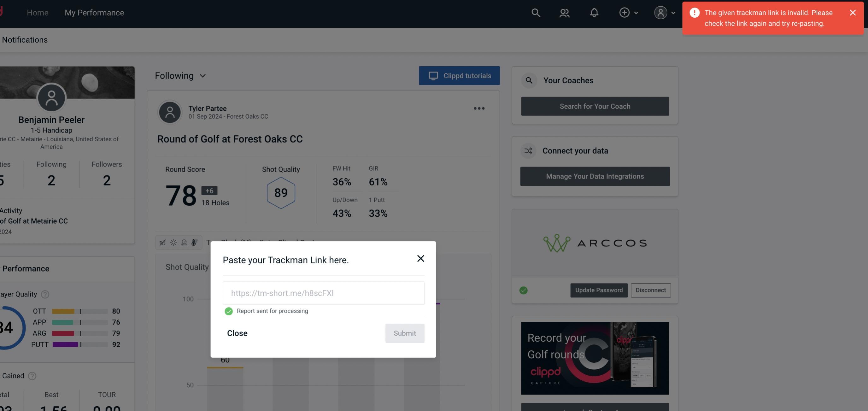
Task: Click the three-dot menu on Tyler Partee post
Action: (479, 109)
